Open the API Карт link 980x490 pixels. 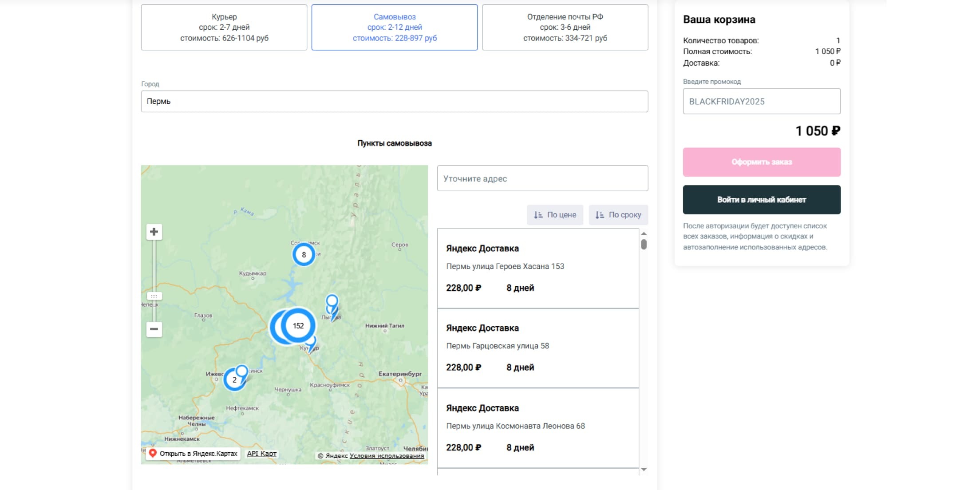point(261,454)
